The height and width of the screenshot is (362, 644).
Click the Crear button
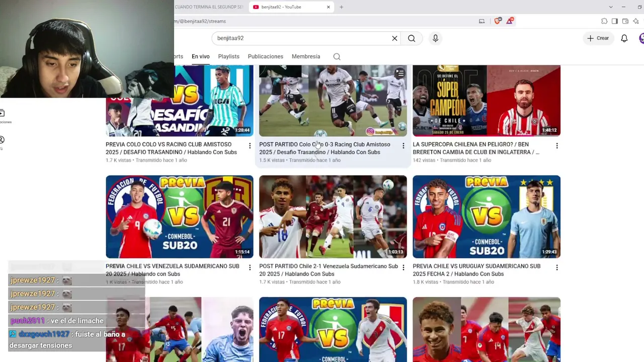(x=598, y=38)
